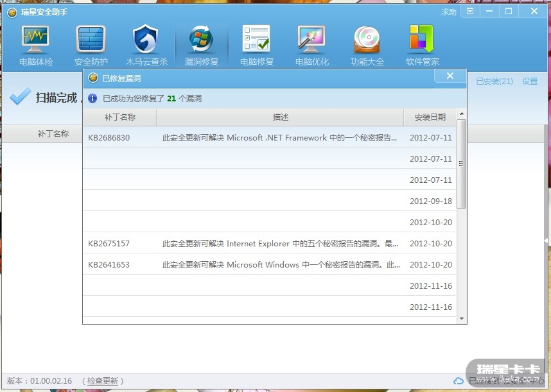The height and width of the screenshot is (392, 551).
Task: Open 已安装(21) installed patches link
Action: (x=494, y=81)
